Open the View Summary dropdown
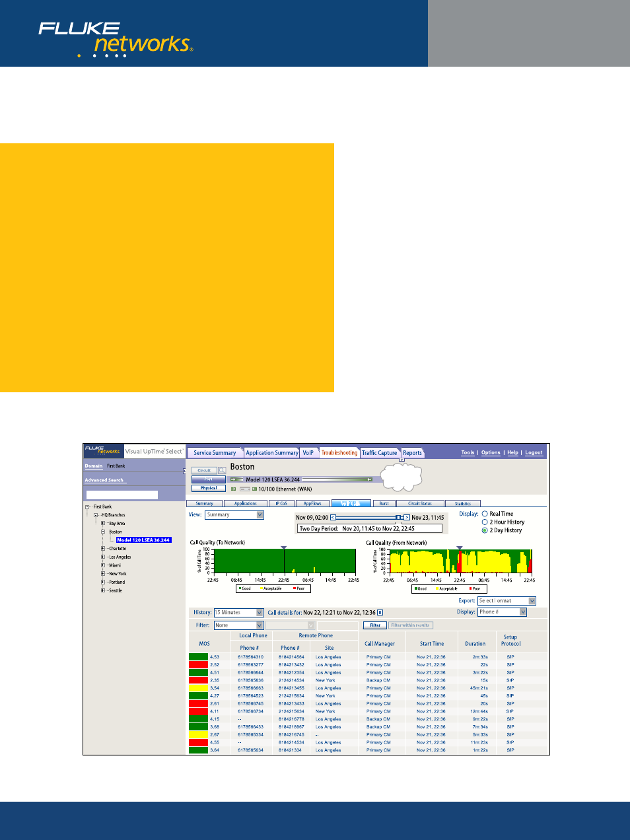The image size is (630, 840). click(x=234, y=515)
